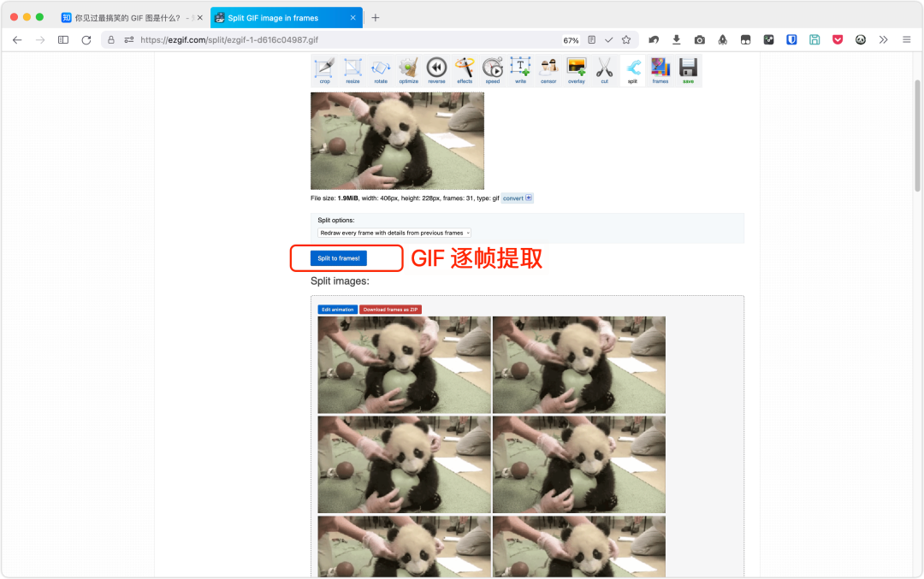Viewport: 924px width, 579px height.
Task: Click the main panda GIF preview
Action: pyautogui.click(x=397, y=141)
